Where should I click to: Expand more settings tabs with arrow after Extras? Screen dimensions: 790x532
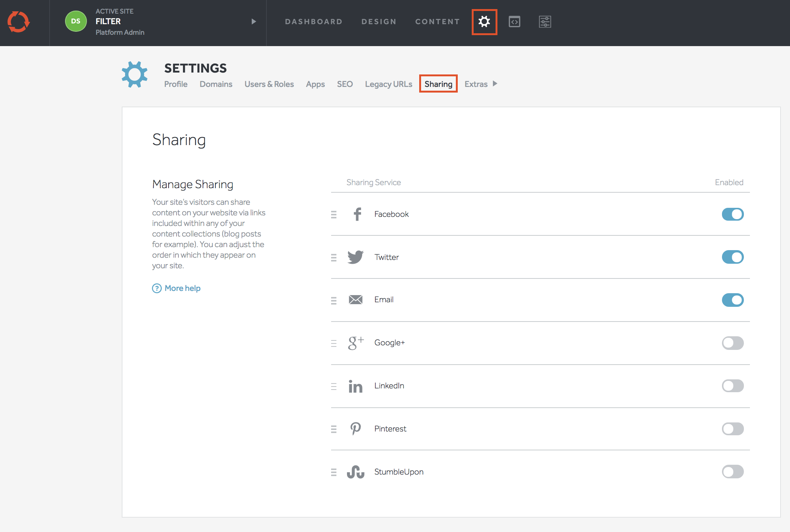(x=495, y=84)
